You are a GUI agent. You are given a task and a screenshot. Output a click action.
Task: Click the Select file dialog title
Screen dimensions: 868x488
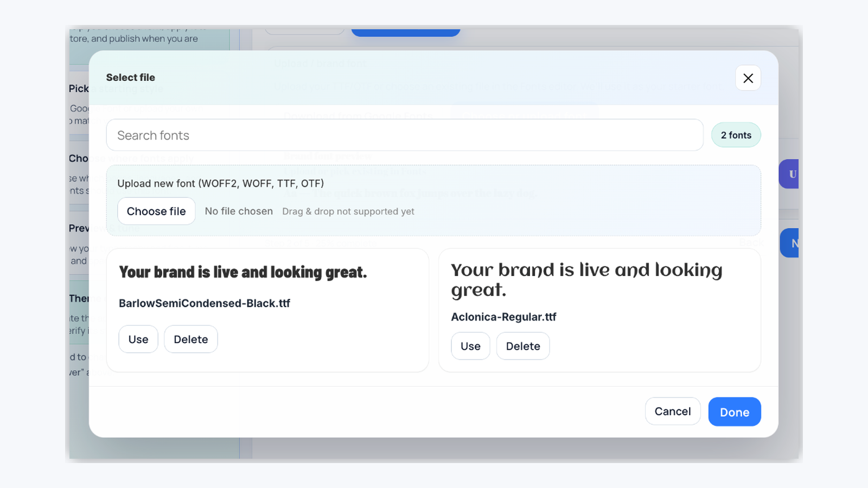(130, 78)
